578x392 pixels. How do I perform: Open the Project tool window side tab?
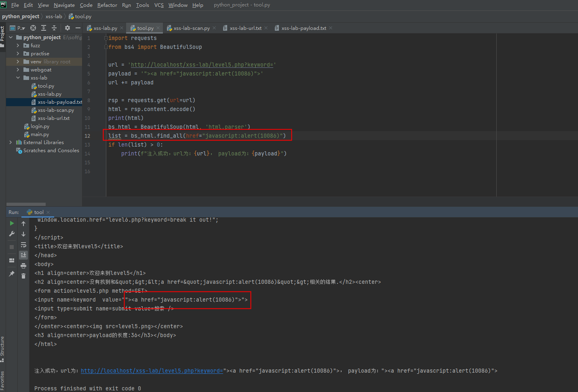tap(2, 36)
